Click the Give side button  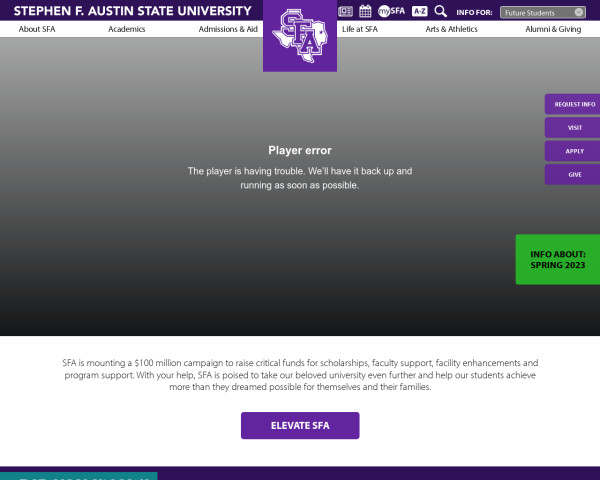(x=573, y=175)
